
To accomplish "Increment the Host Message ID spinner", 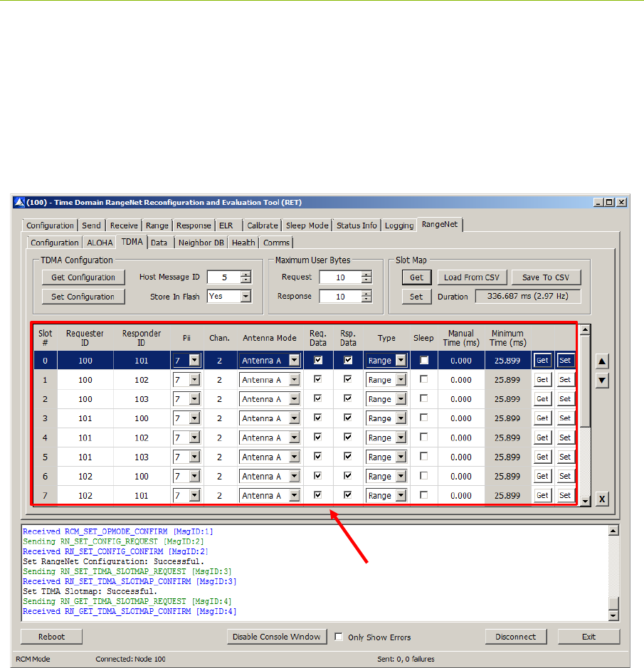I will pos(246,274).
